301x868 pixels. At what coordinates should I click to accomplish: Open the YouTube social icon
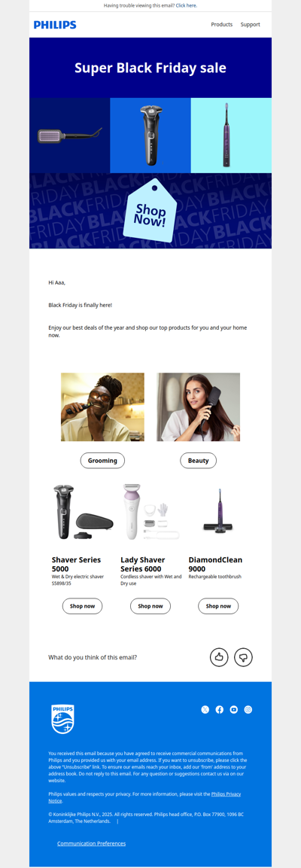tap(233, 710)
